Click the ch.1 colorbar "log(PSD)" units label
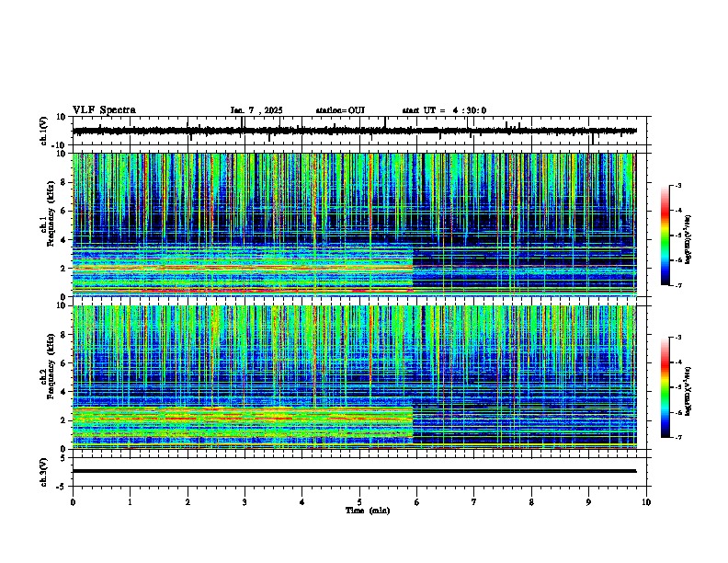This screenshot has height=563, width=728. click(x=688, y=239)
